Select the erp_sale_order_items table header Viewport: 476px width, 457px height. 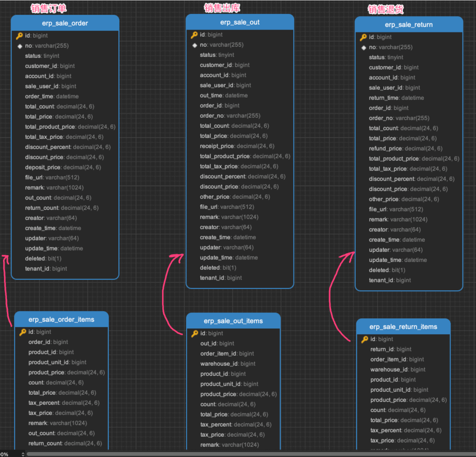coord(61,319)
